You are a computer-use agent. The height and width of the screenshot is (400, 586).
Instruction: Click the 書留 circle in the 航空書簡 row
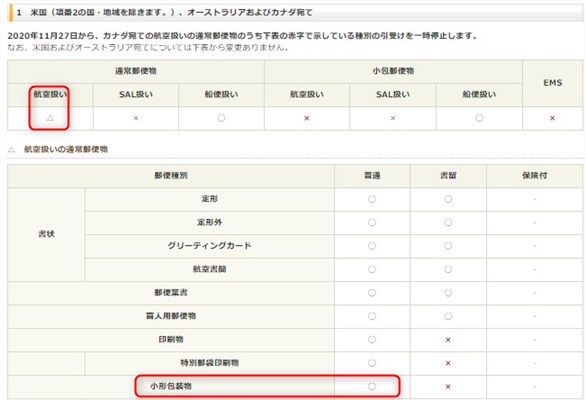point(448,270)
